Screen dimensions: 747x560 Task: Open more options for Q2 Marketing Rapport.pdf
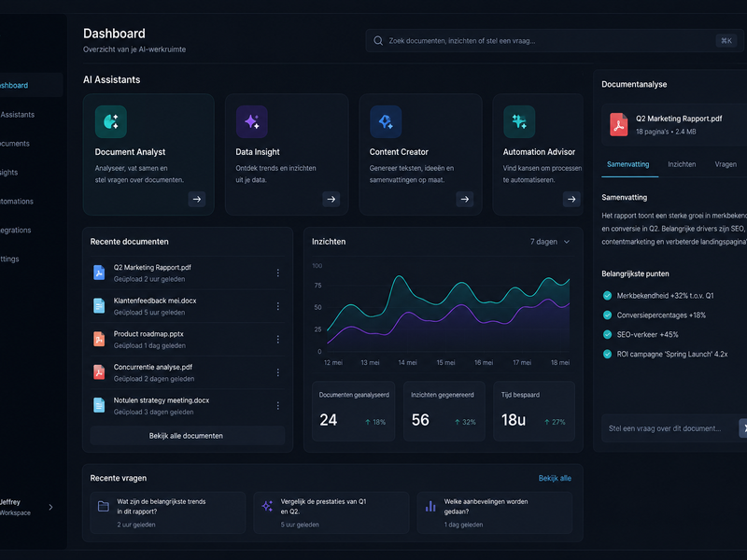point(277,273)
